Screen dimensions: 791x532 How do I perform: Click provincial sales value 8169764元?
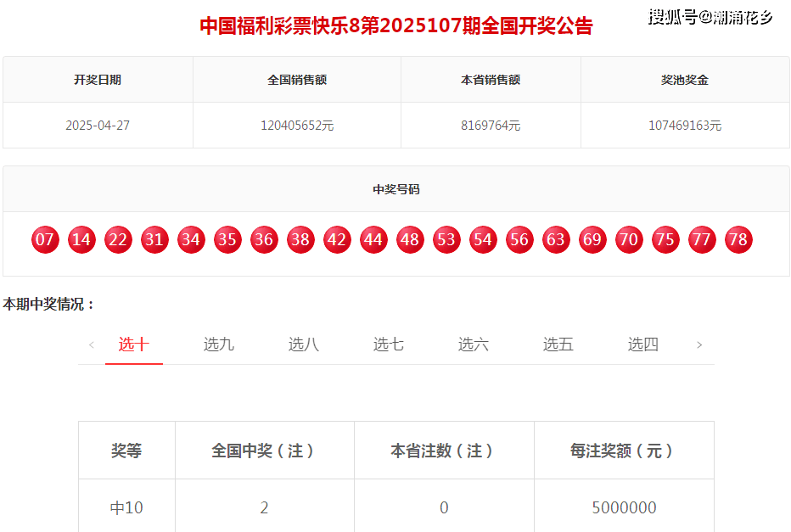point(491,126)
